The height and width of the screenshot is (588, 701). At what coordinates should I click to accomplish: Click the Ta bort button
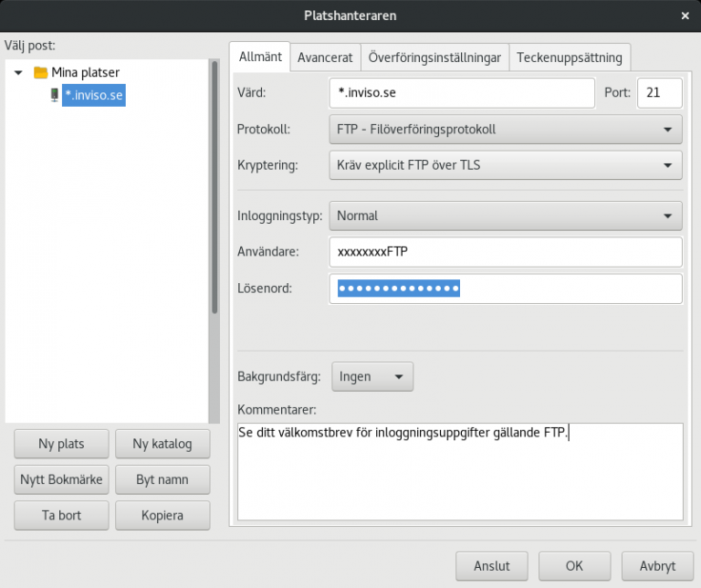(x=61, y=515)
